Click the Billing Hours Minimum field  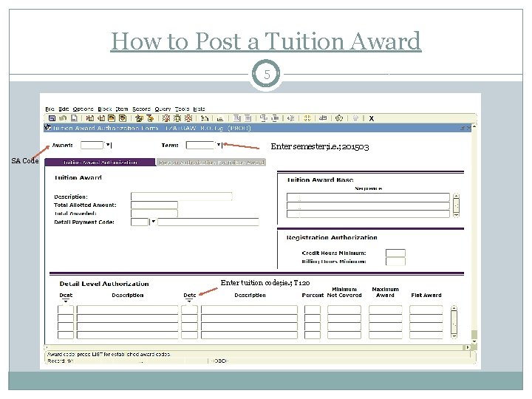[x=395, y=262]
